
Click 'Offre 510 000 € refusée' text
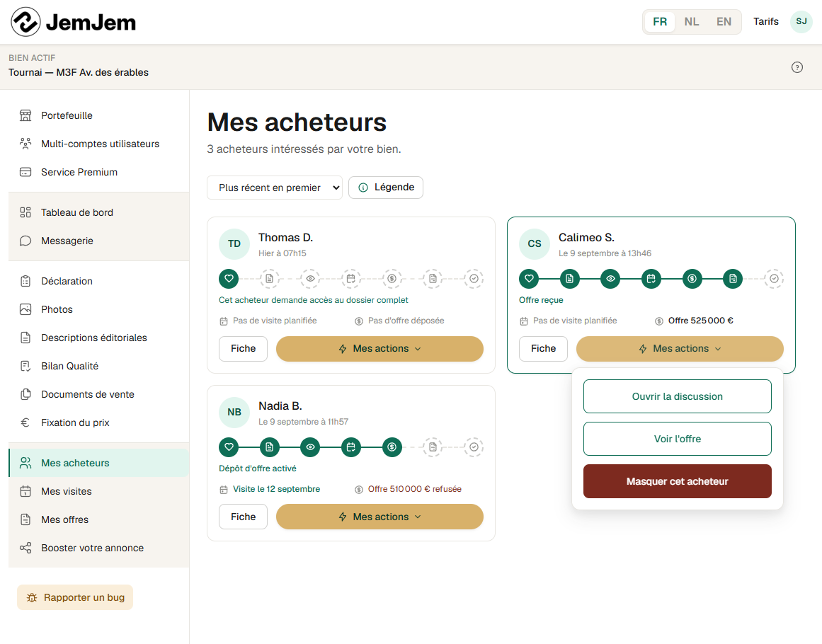415,489
